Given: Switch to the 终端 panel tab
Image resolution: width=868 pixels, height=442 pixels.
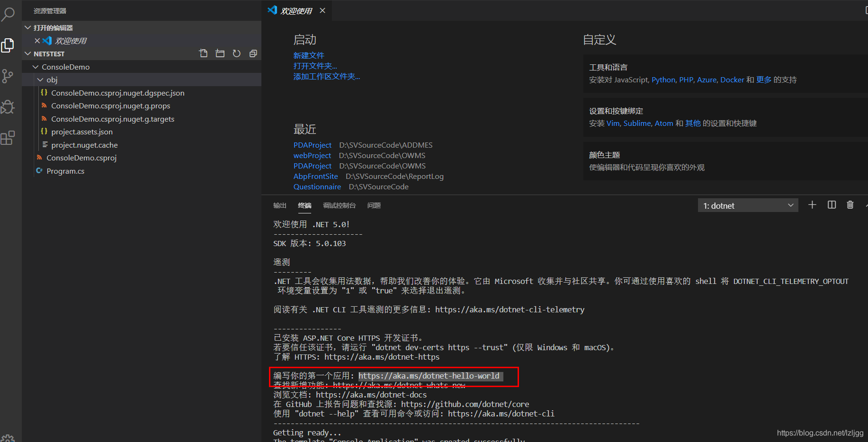Looking at the screenshot, I should (304, 205).
